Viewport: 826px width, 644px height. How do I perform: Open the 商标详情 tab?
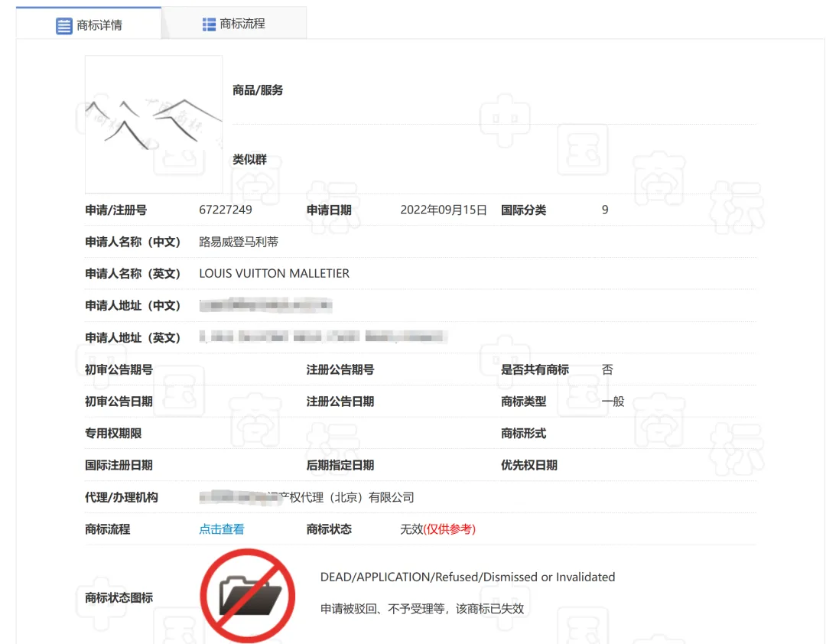coord(89,24)
